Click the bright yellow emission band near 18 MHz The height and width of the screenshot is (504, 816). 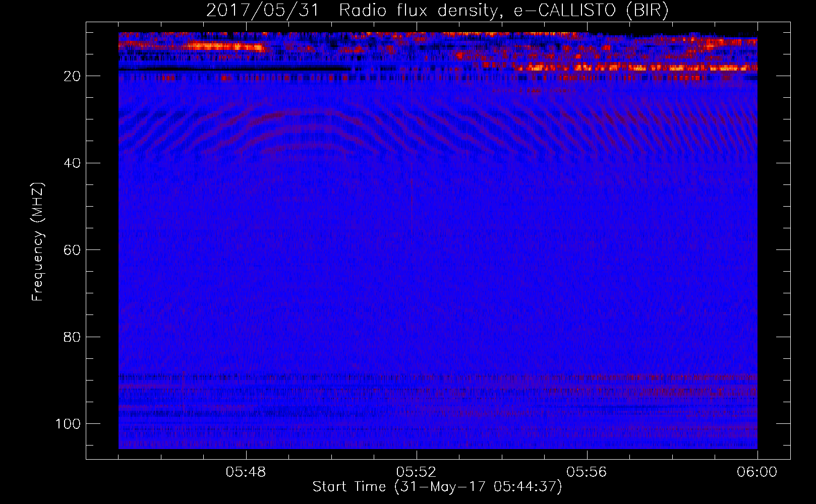[635, 67]
